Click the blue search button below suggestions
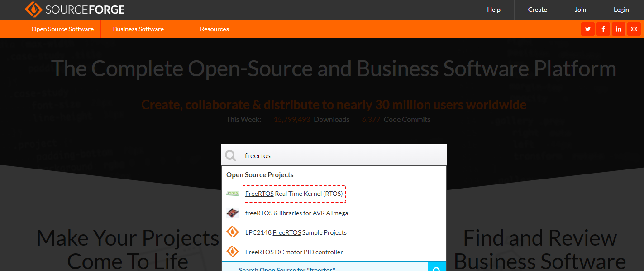This screenshot has width=644, height=271. click(437, 266)
